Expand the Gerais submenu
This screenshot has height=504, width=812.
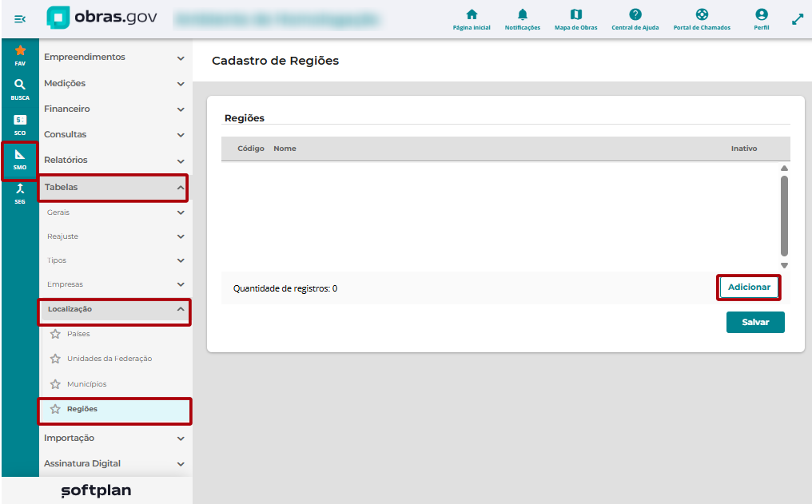click(x=114, y=212)
